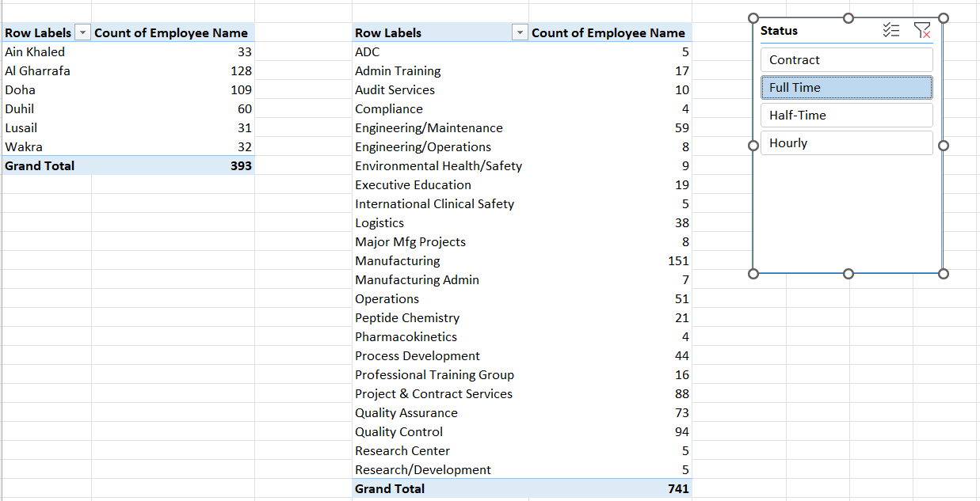The image size is (980, 501).
Task: Clear the Status slicer filter
Action: click(x=922, y=31)
